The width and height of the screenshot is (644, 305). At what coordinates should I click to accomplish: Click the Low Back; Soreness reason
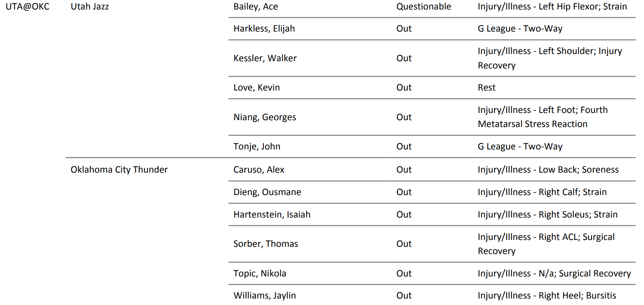[548, 170]
